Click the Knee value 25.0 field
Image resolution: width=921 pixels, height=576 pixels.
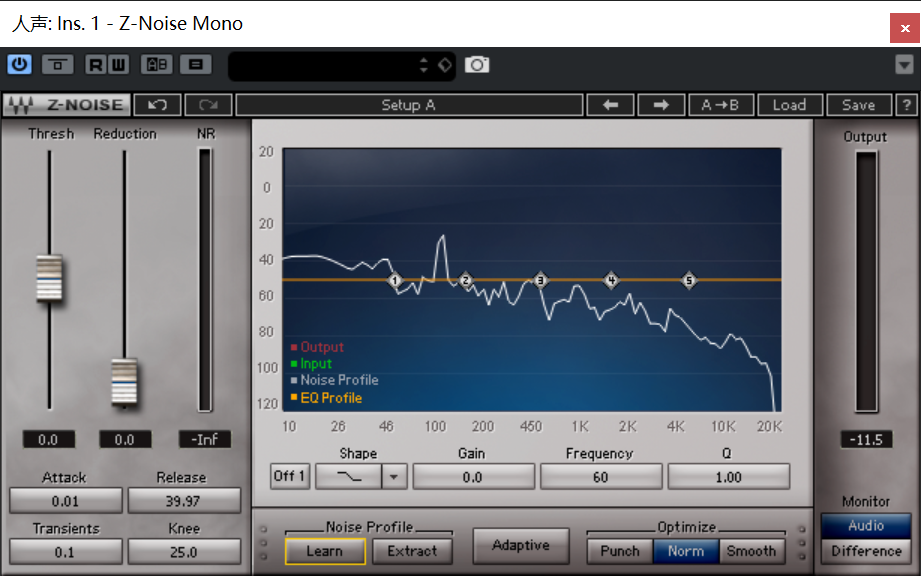pyautogui.click(x=184, y=552)
